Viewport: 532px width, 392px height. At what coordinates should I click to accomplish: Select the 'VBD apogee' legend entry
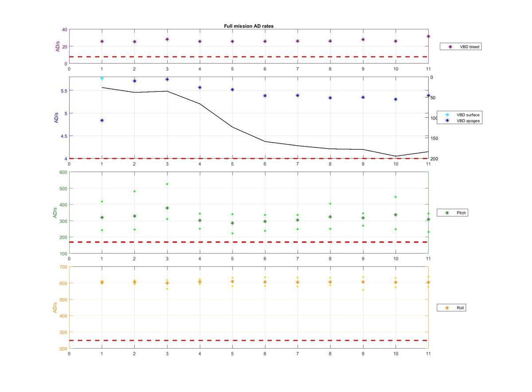coord(460,120)
